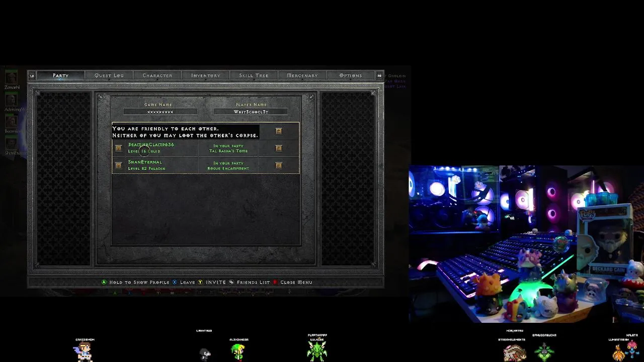644x362 pixels.
Task: Switch to the Character tab
Action: pyautogui.click(x=157, y=75)
